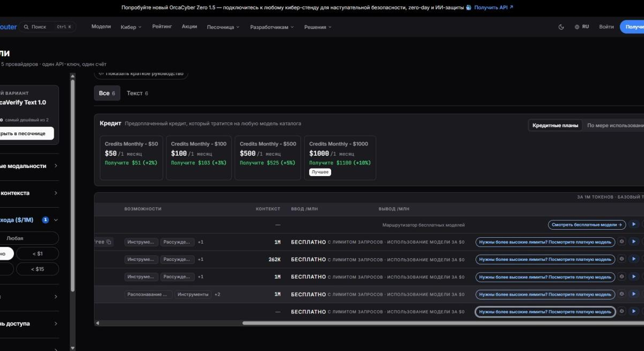Click Показать краткое руководство button
The image size is (644, 351).
point(141,74)
